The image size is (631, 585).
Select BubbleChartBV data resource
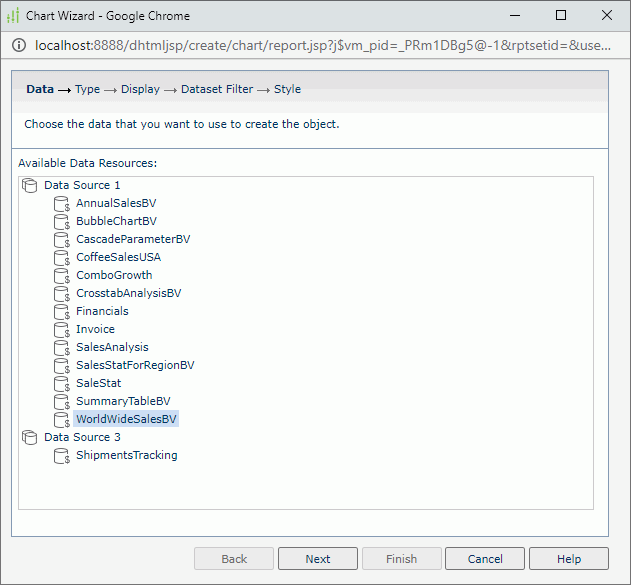click(116, 221)
